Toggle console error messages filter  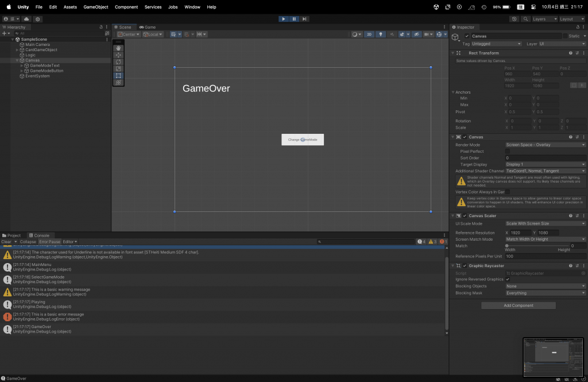pos(443,242)
